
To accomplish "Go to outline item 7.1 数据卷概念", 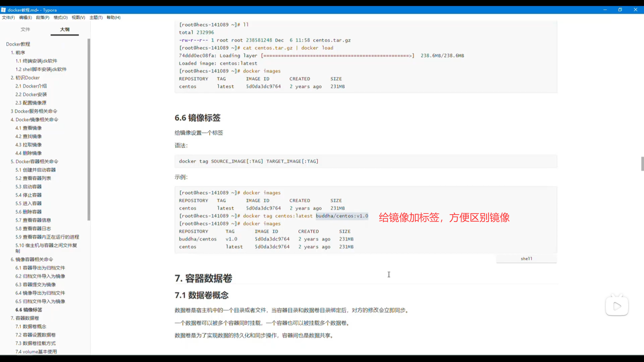I will [31, 326].
